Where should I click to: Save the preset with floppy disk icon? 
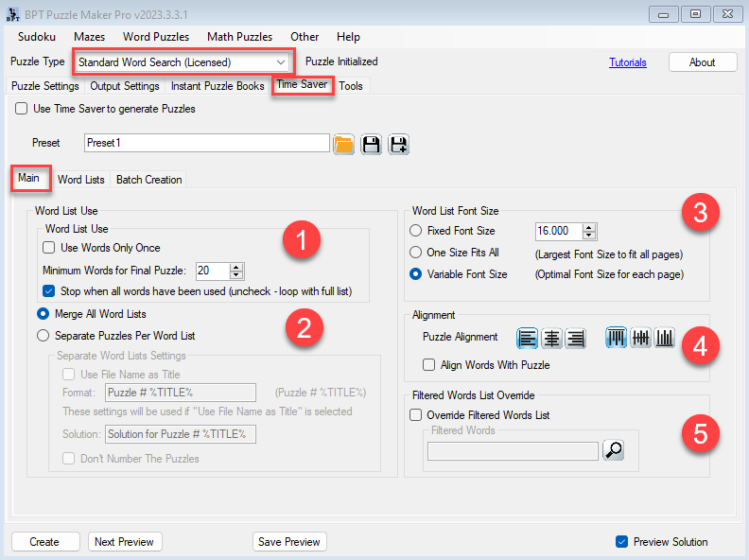pyautogui.click(x=371, y=144)
